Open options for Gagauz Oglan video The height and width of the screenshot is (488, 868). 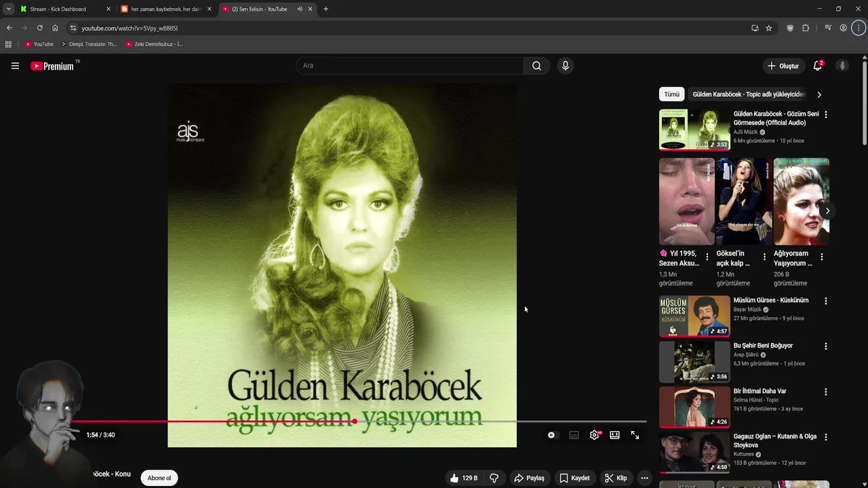pos(825,437)
